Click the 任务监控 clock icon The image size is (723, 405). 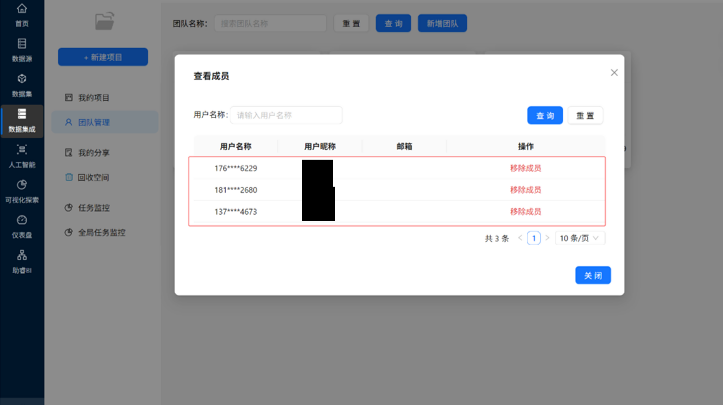point(69,208)
